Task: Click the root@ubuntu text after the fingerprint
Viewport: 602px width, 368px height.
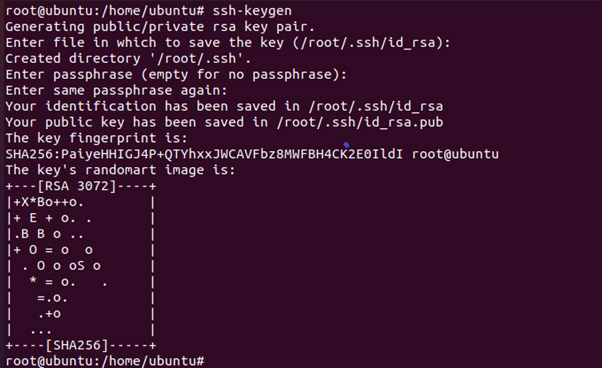Action: coord(455,154)
